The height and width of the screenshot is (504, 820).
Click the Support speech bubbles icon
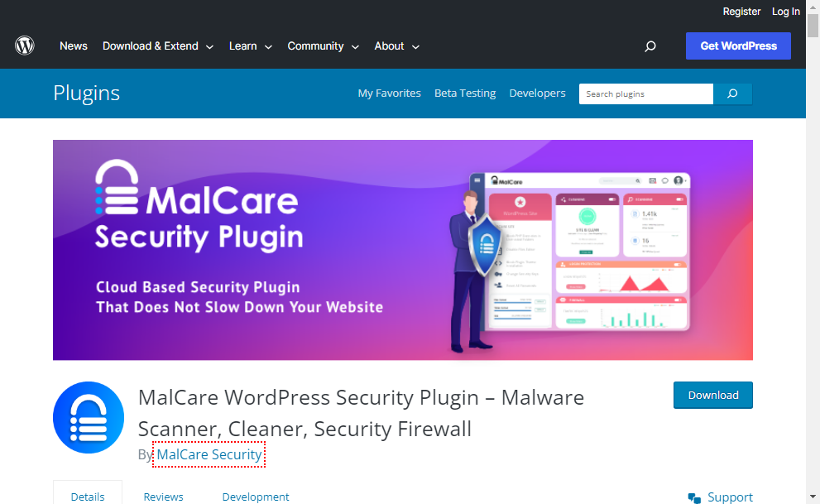coord(694,497)
